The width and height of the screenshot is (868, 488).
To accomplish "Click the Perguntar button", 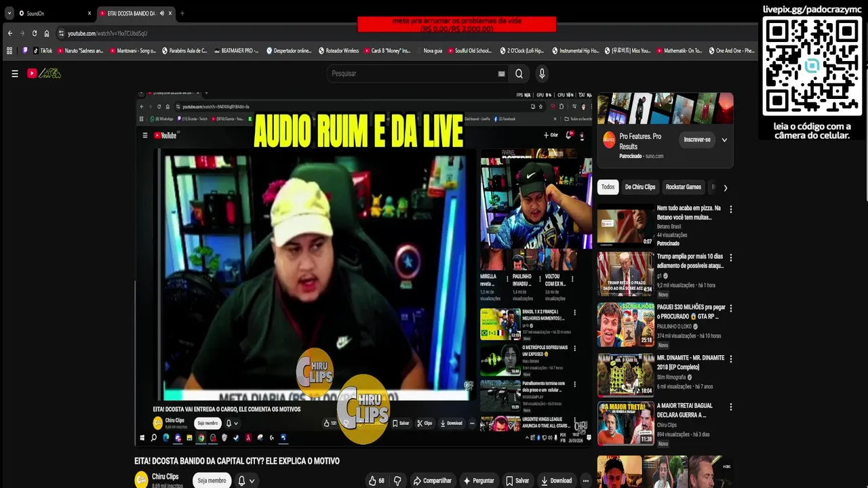I will click(478, 481).
